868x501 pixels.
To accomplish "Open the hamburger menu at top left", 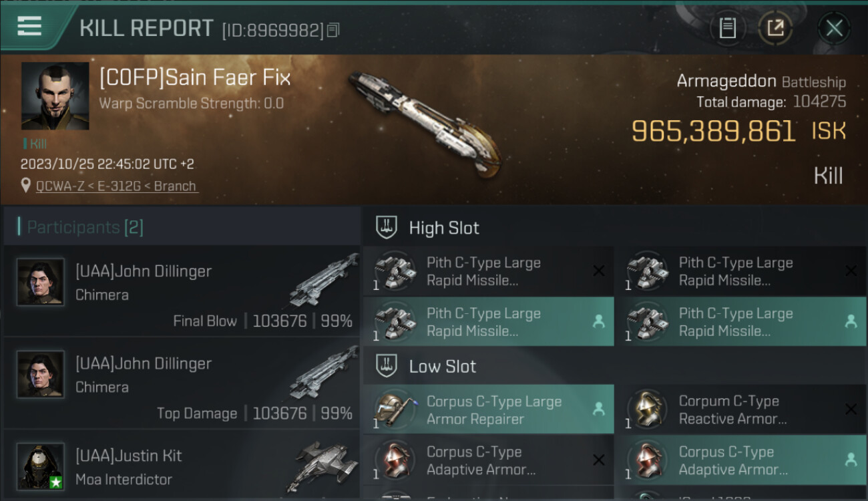I will tap(29, 27).
